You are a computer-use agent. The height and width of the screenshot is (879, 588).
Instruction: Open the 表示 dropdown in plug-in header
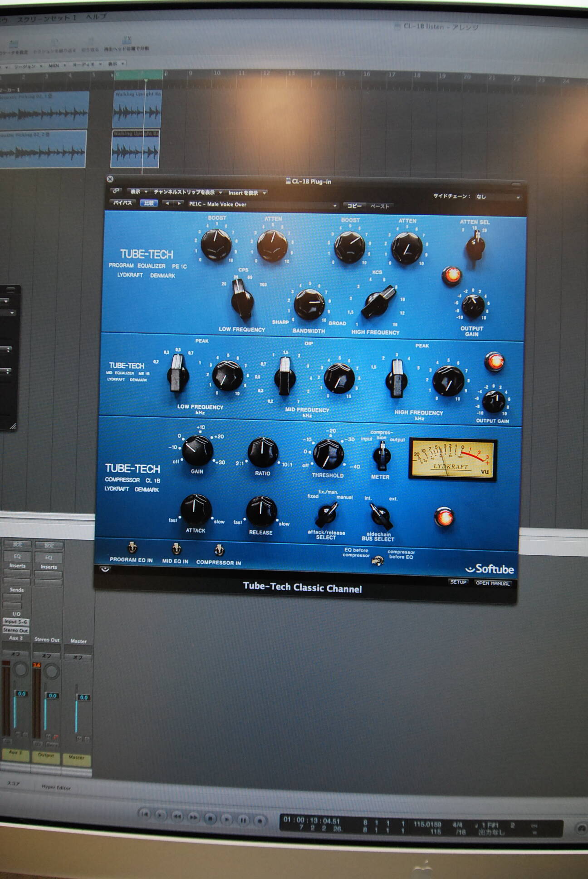[138, 192]
